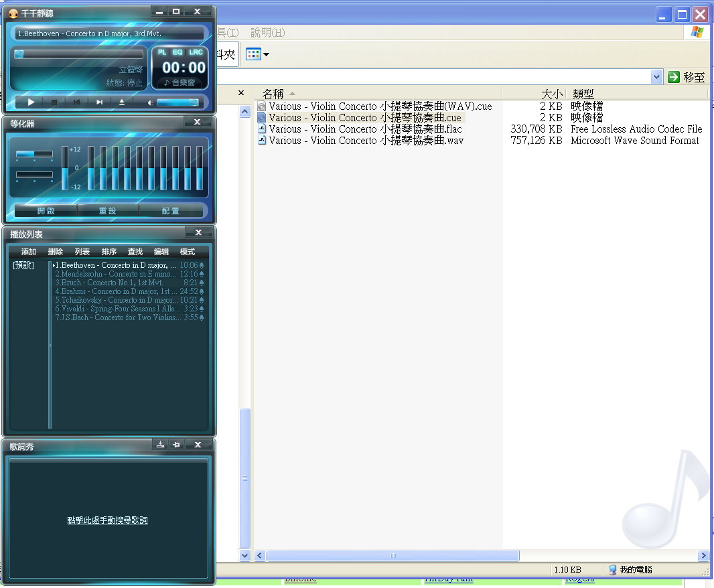Adjust the player volume slider
Screen dimensions: 714x588
[x=177, y=102]
